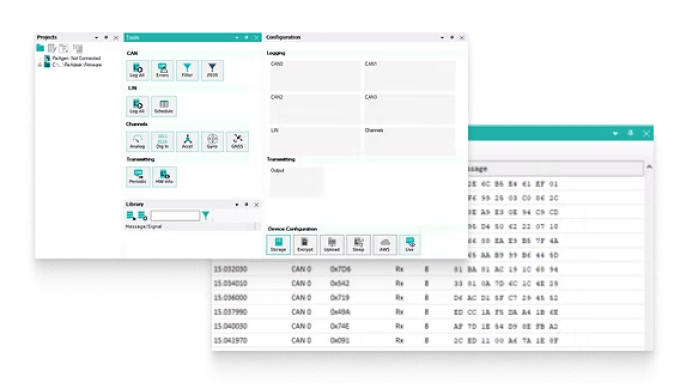Open the Configuration panel dropdown arrow
This screenshot has height=384, width=680.
pyautogui.click(x=442, y=38)
